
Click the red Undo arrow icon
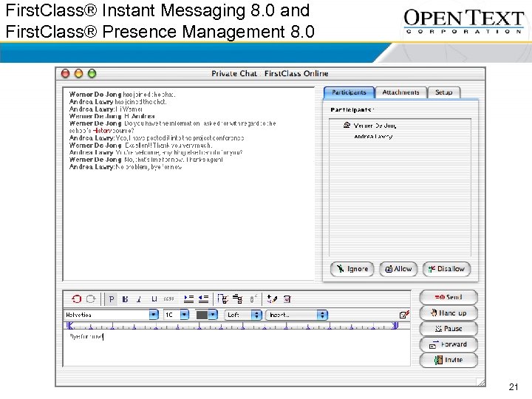pos(77,299)
